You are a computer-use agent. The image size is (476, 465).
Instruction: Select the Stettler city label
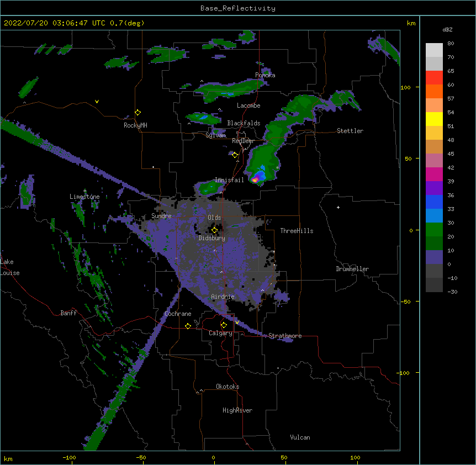[350, 131]
